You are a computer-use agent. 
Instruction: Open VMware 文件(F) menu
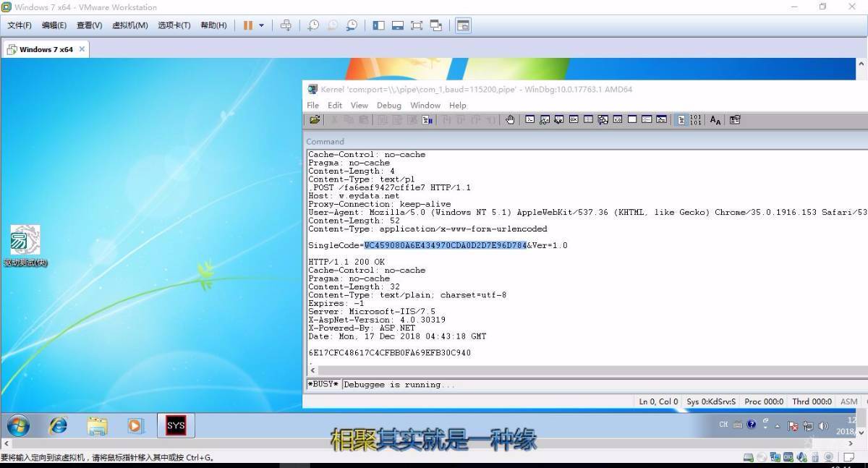(20, 25)
